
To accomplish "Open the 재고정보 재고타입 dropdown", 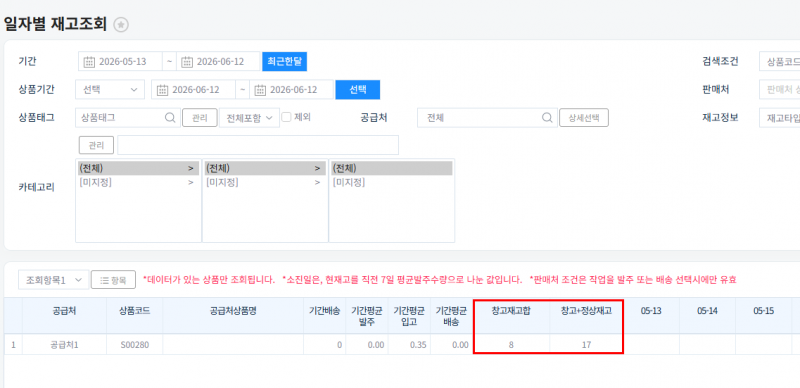I will (x=780, y=117).
